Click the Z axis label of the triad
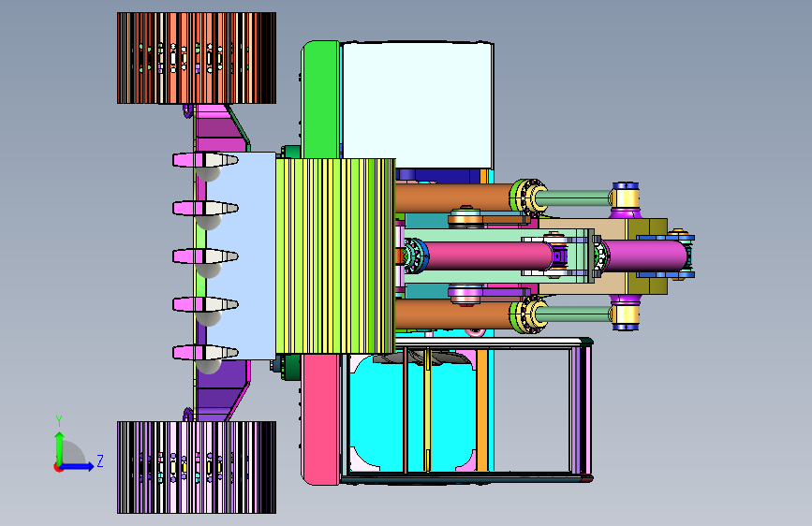 tap(100, 460)
